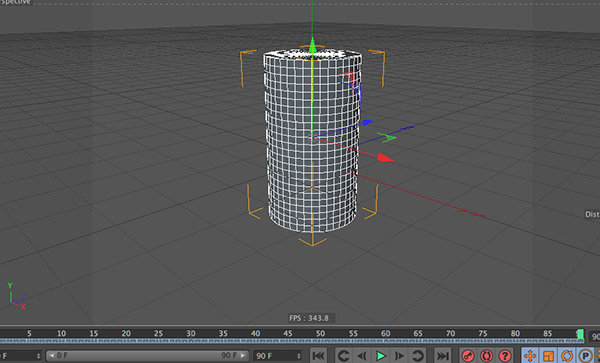Click frame 65 on the timeline ruler
The width and height of the screenshot is (600, 363).
pyautogui.click(x=418, y=333)
